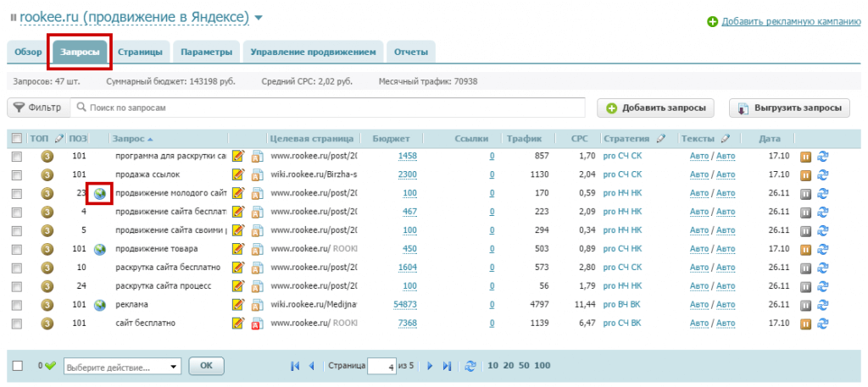Check the 'продажа ссылок' row checkbox
The image size is (868, 387).
pyautogui.click(x=17, y=175)
